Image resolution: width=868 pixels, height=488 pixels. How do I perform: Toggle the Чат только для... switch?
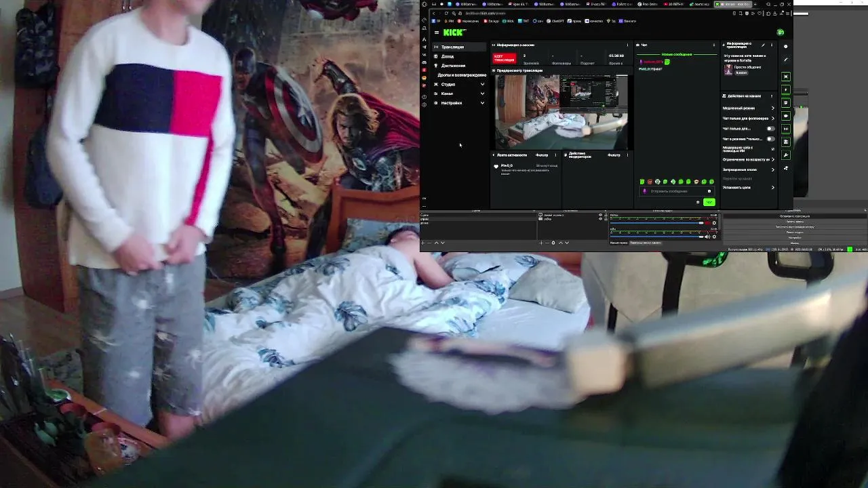(x=771, y=129)
